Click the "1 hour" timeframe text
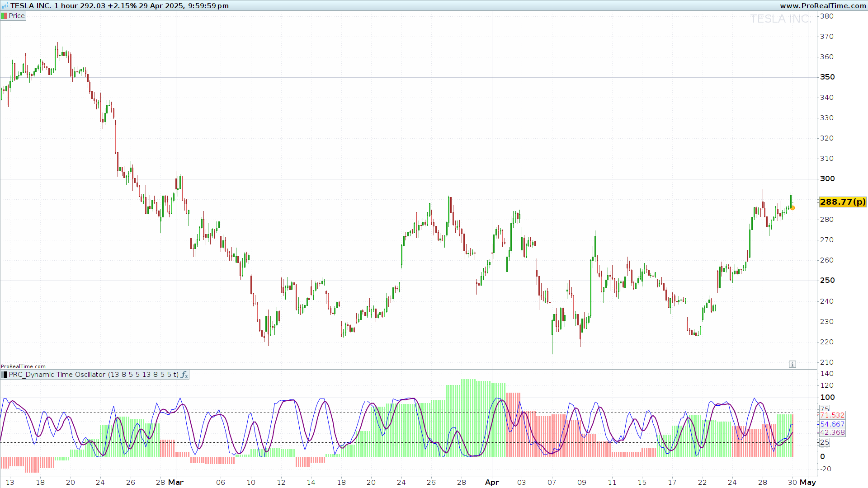This screenshot has height=488, width=868. (x=66, y=6)
